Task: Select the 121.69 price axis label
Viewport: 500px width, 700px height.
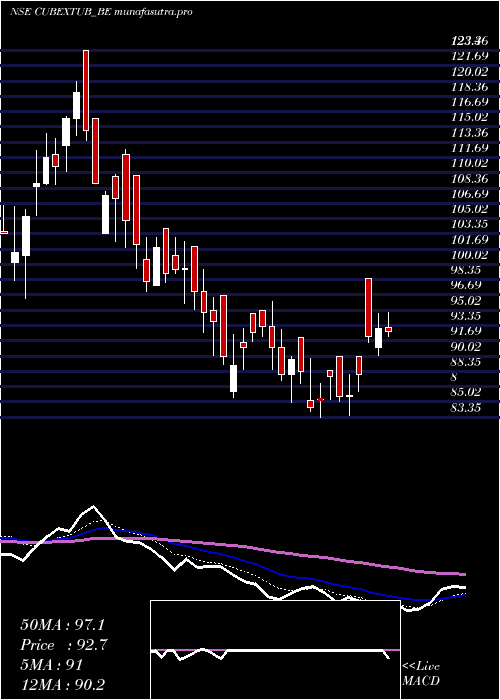Action: tap(469, 56)
